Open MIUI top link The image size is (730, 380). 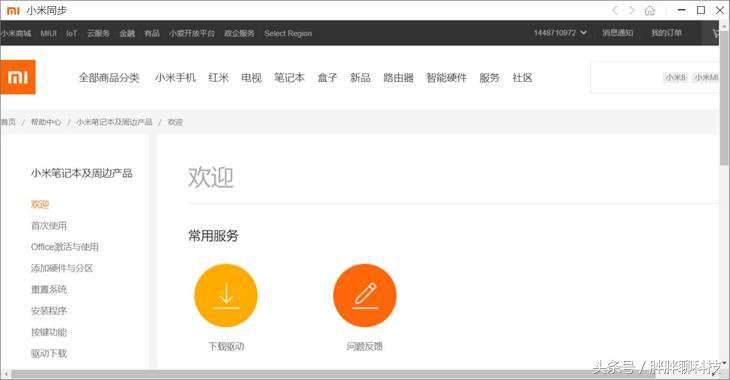click(x=48, y=34)
